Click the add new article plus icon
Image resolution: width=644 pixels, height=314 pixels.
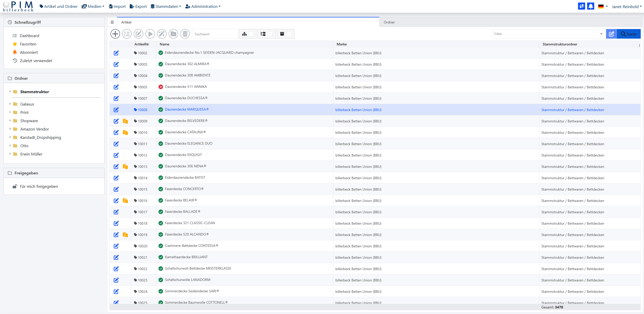click(x=115, y=34)
